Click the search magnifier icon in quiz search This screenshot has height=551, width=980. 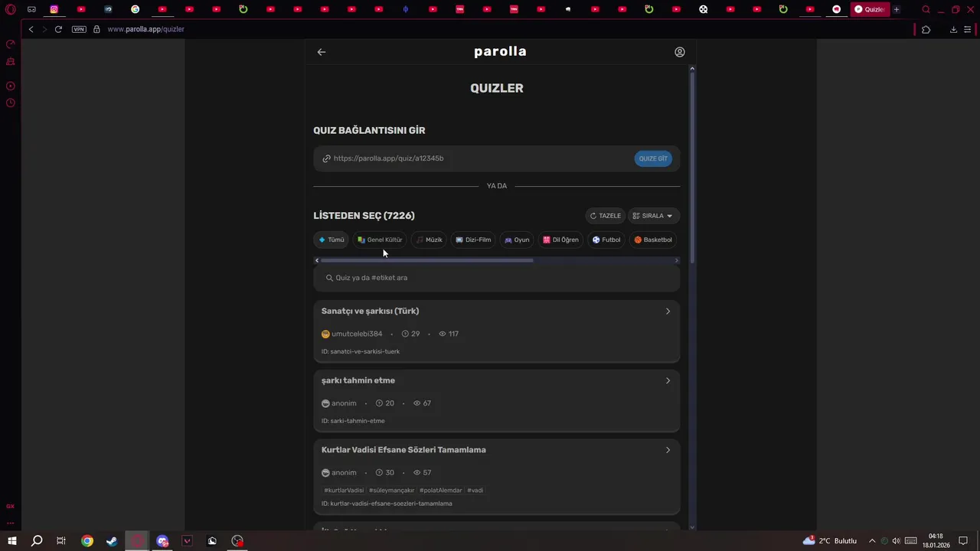[x=330, y=278]
